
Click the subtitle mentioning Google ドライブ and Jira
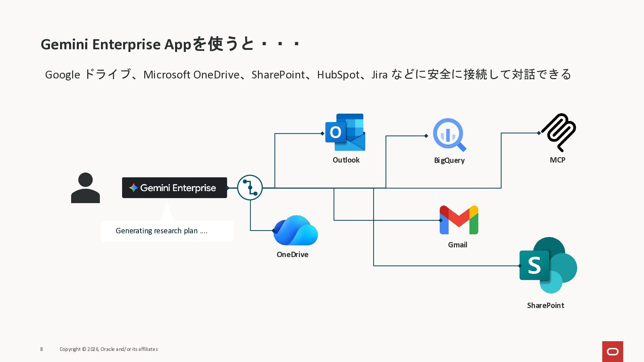308,74
